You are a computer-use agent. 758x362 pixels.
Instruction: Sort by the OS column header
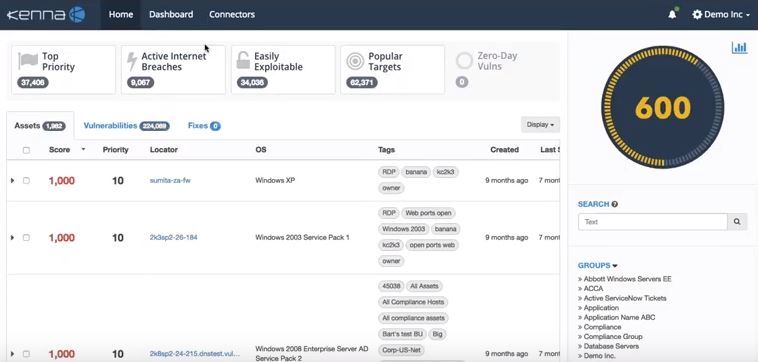pos(261,150)
